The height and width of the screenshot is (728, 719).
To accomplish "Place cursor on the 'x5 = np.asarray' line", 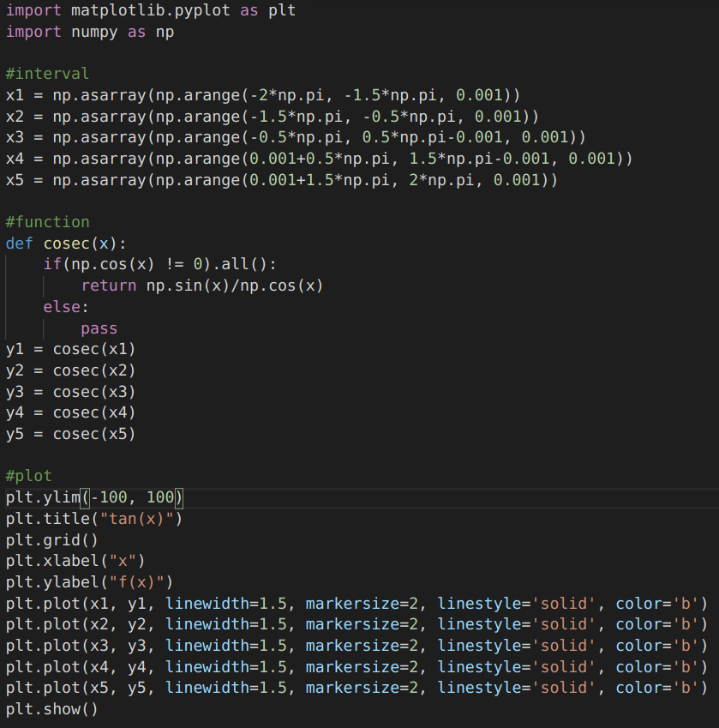I will (x=282, y=180).
